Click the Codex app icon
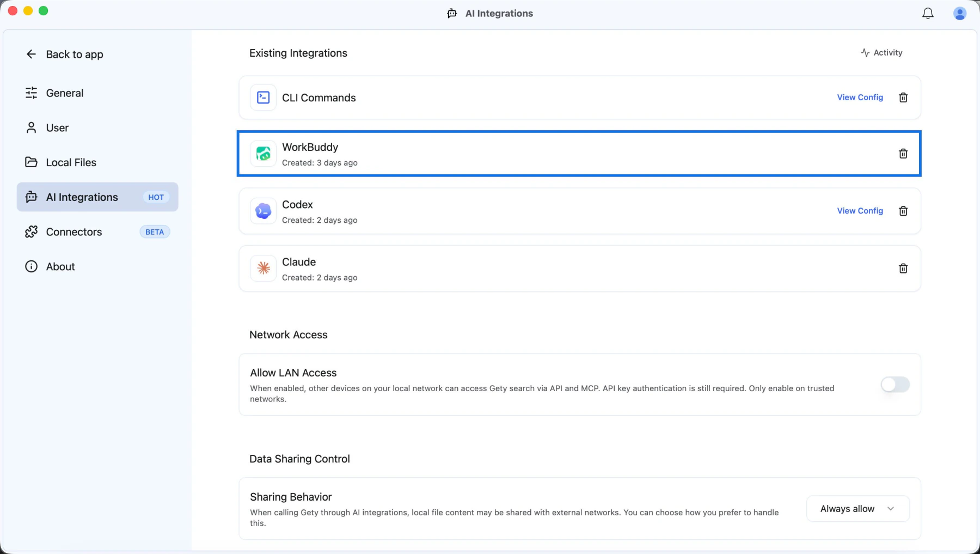Viewport: 980px width, 554px height. 263,211
